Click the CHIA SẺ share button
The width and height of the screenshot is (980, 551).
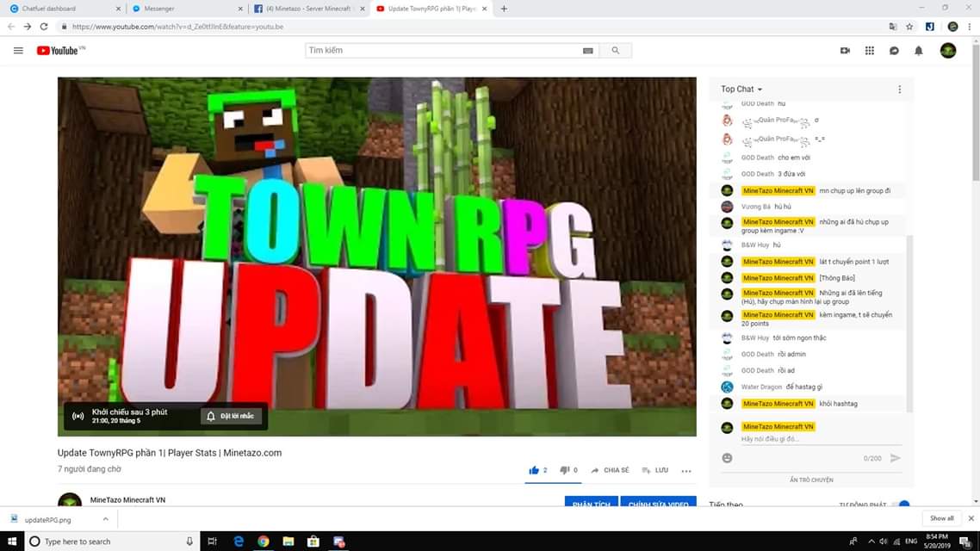click(610, 470)
